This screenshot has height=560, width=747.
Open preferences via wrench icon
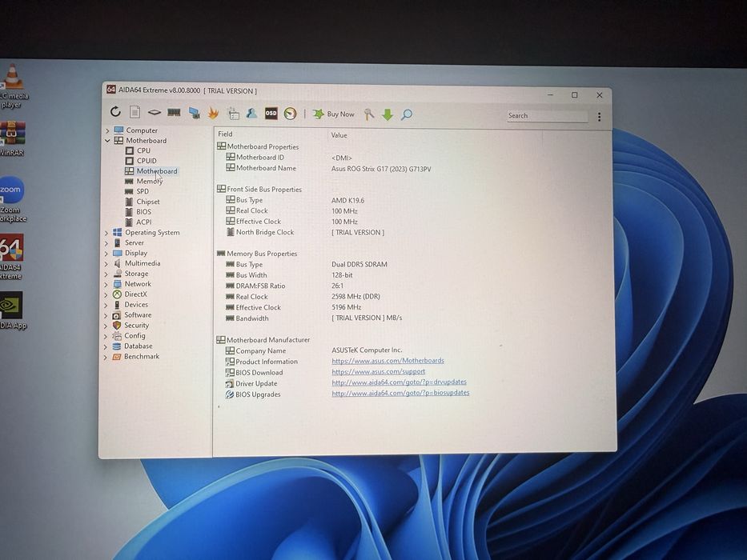tap(369, 114)
